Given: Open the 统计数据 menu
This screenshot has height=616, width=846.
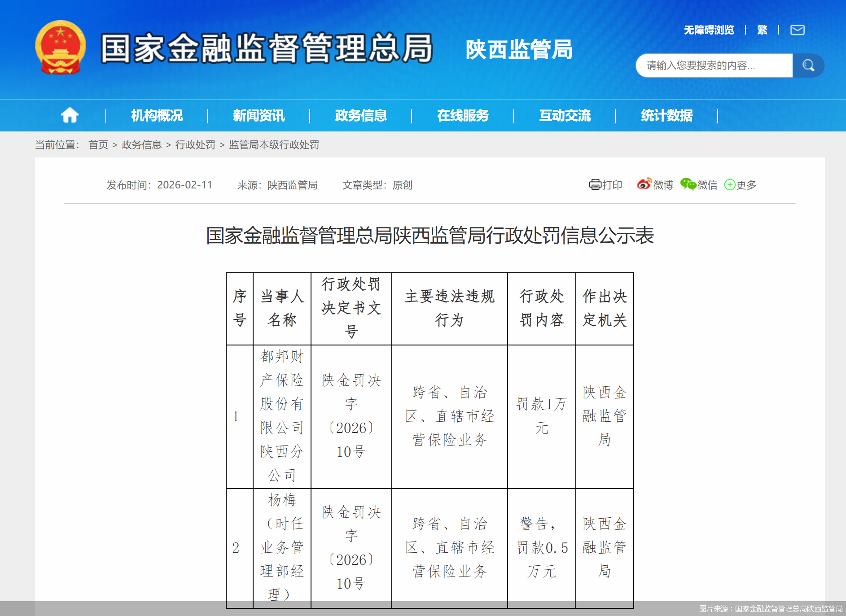Looking at the screenshot, I should pos(667,115).
